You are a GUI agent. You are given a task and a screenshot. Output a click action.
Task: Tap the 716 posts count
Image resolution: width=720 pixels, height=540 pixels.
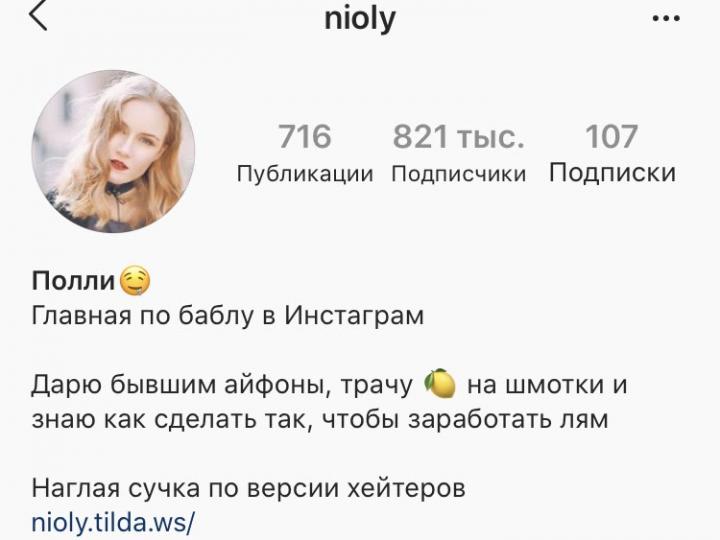304,136
